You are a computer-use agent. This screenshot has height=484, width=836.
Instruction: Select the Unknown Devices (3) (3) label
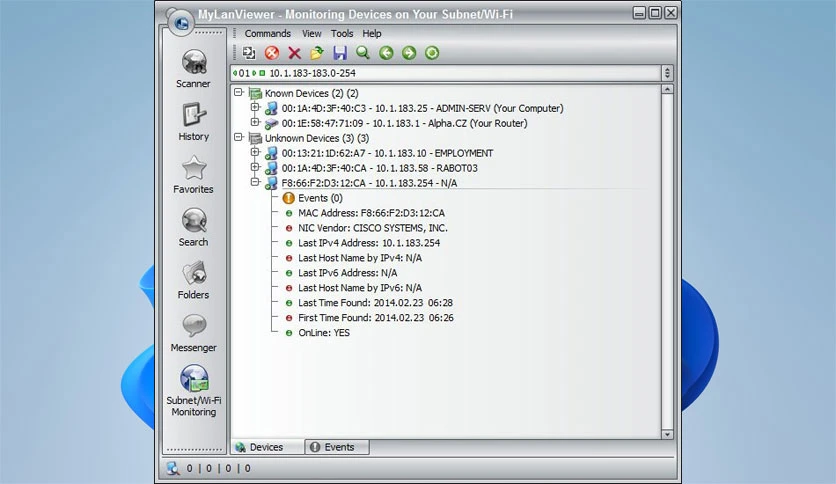tap(317, 138)
